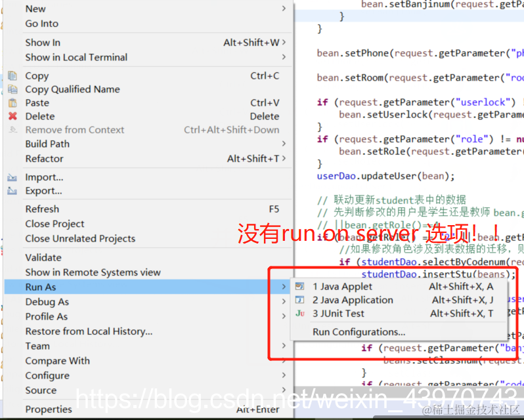This screenshot has height=420, width=524.
Task: Click the Java Applet icon
Action: [x=300, y=286]
